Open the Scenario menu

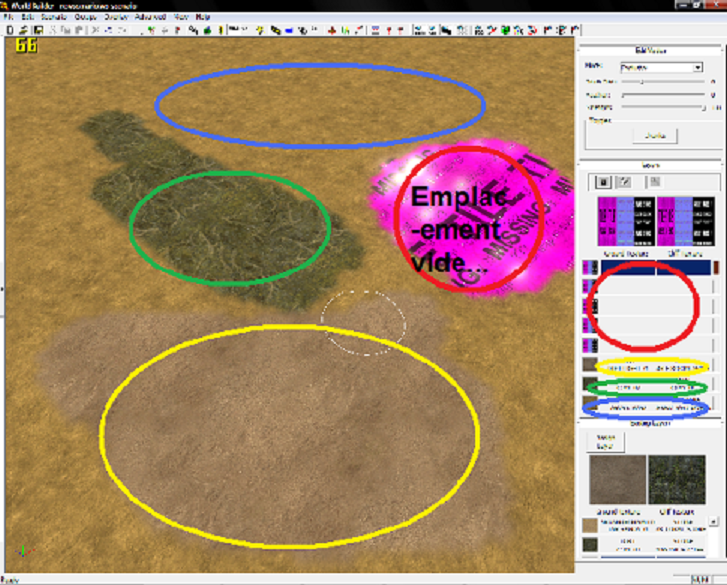(x=54, y=17)
